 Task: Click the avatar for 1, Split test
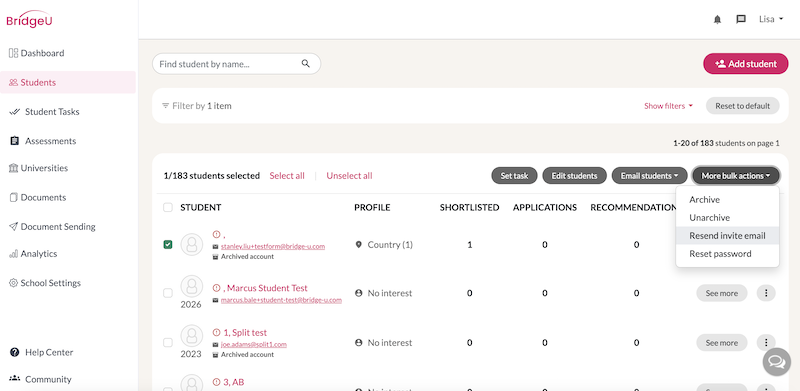[x=191, y=336]
